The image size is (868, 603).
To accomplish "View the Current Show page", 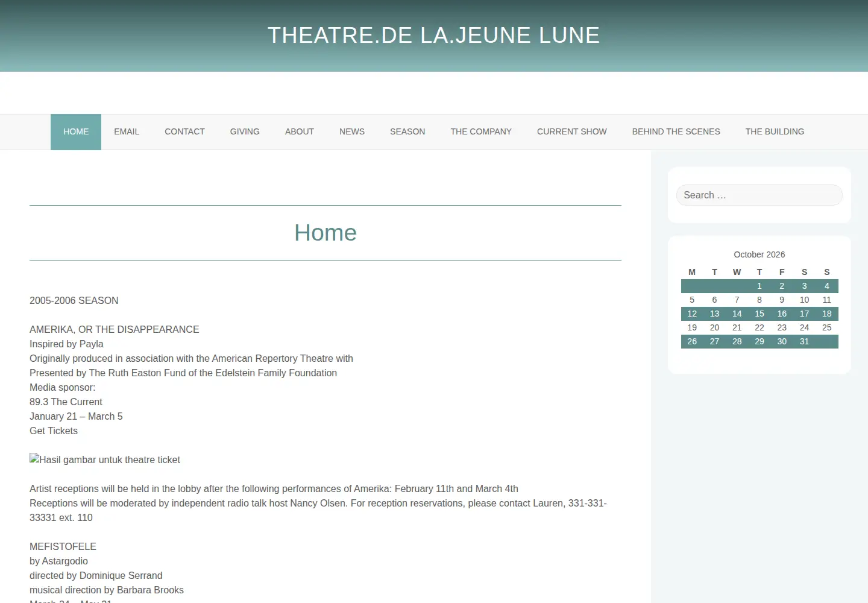I will pyautogui.click(x=572, y=131).
